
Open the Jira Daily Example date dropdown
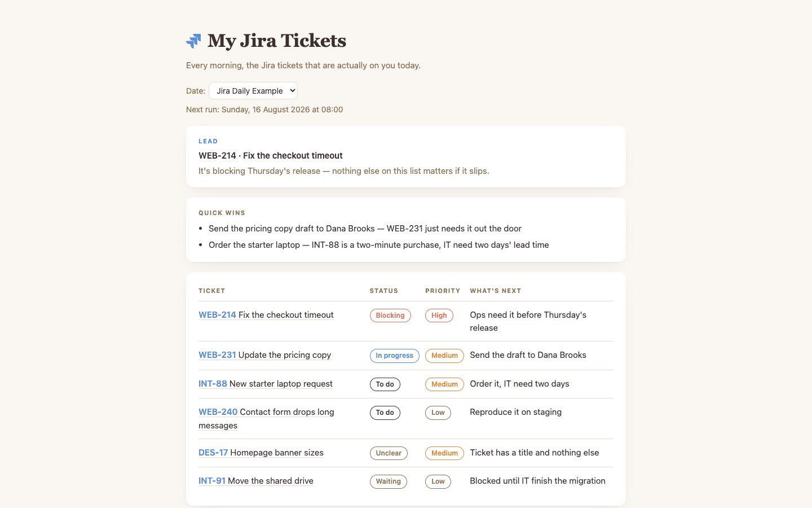click(x=253, y=91)
